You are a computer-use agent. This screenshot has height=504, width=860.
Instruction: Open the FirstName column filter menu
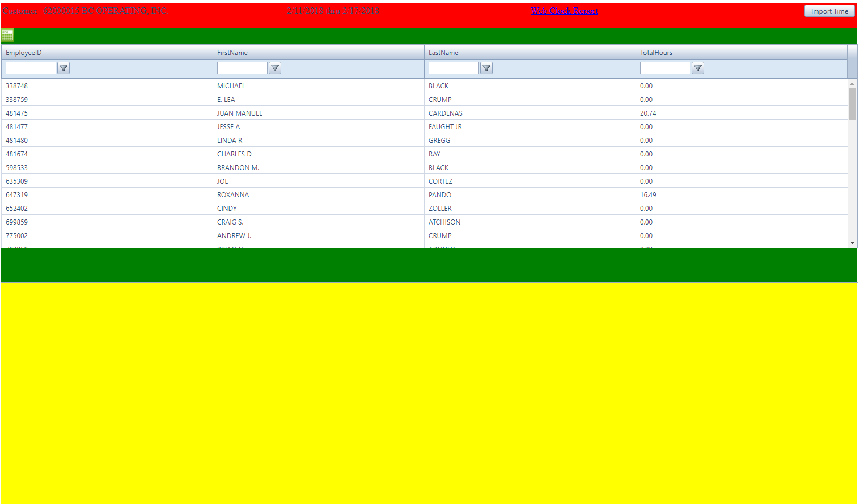275,68
